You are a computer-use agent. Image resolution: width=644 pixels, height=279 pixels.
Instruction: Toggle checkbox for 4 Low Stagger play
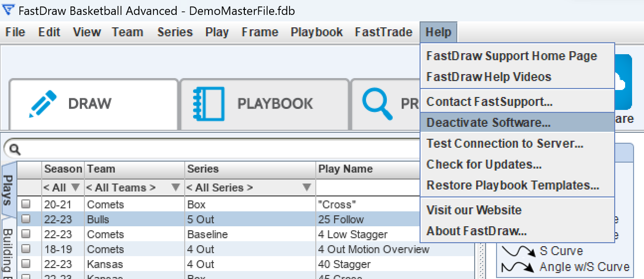click(x=25, y=234)
